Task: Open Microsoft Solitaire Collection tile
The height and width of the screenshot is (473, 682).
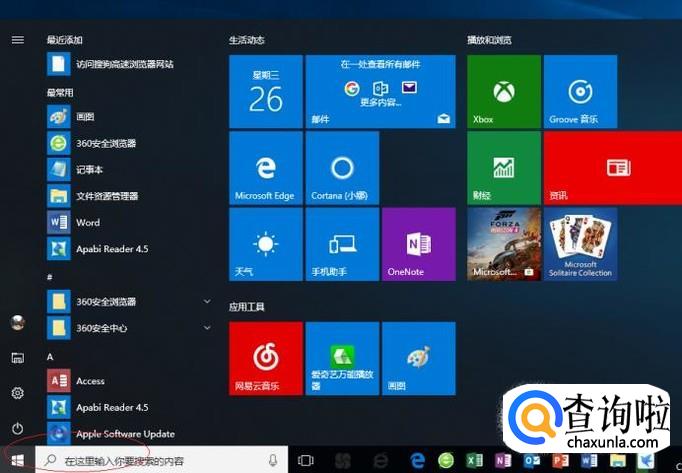Action: 580,244
